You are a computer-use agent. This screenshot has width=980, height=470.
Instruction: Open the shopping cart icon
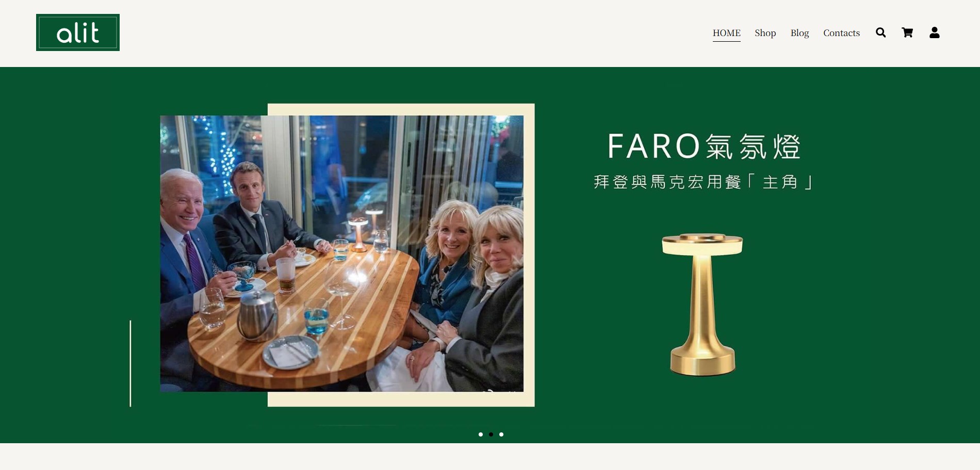[907, 32]
